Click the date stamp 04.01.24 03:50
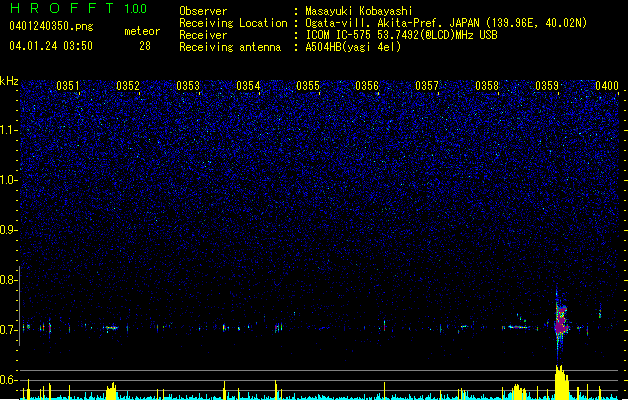This screenshot has width=629, height=400. coord(51,46)
